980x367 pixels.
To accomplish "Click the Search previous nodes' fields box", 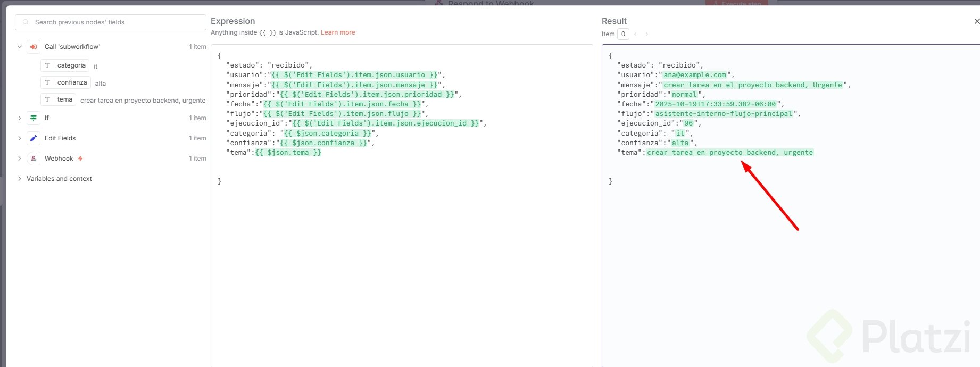I will tap(111, 22).
